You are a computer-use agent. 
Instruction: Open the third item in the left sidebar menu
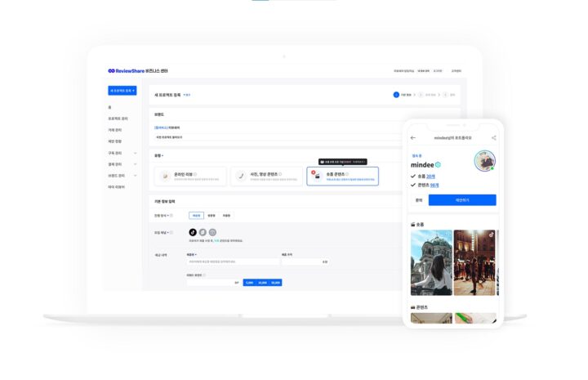pos(115,130)
